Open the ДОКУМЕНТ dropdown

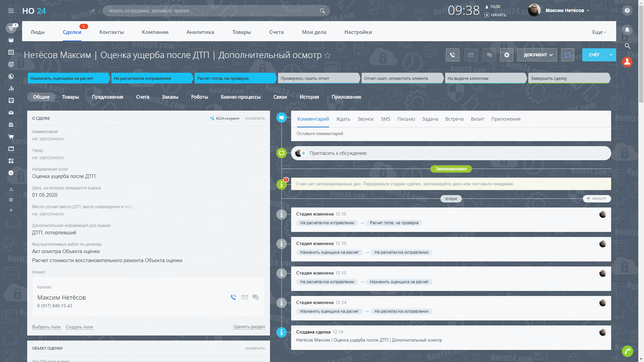tap(537, 55)
